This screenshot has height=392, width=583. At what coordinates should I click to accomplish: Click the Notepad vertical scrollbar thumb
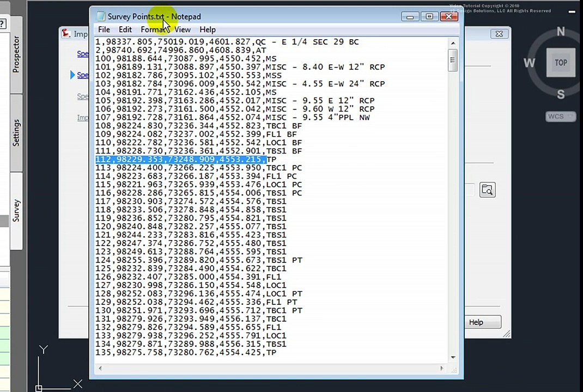[452, 60]
